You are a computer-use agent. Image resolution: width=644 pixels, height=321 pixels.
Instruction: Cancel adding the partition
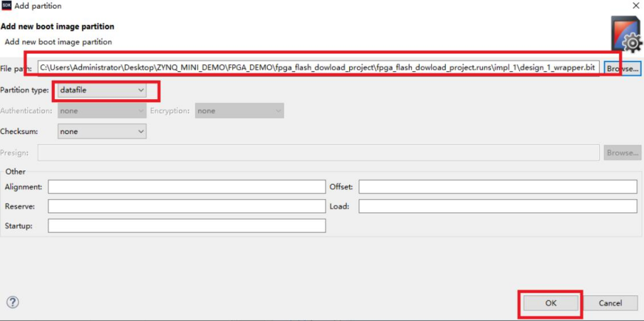[611, 302]
